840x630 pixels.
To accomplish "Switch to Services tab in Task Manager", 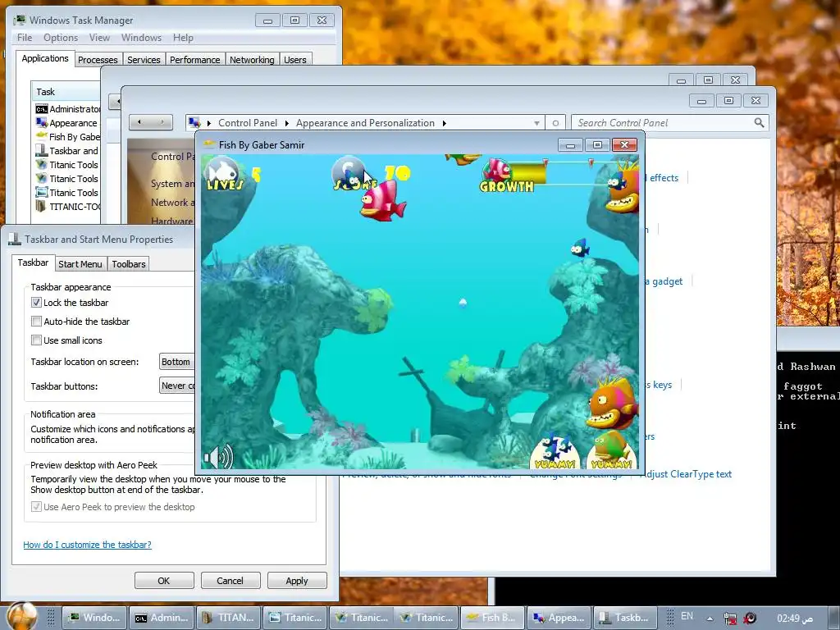I will [x=144, y=59].
